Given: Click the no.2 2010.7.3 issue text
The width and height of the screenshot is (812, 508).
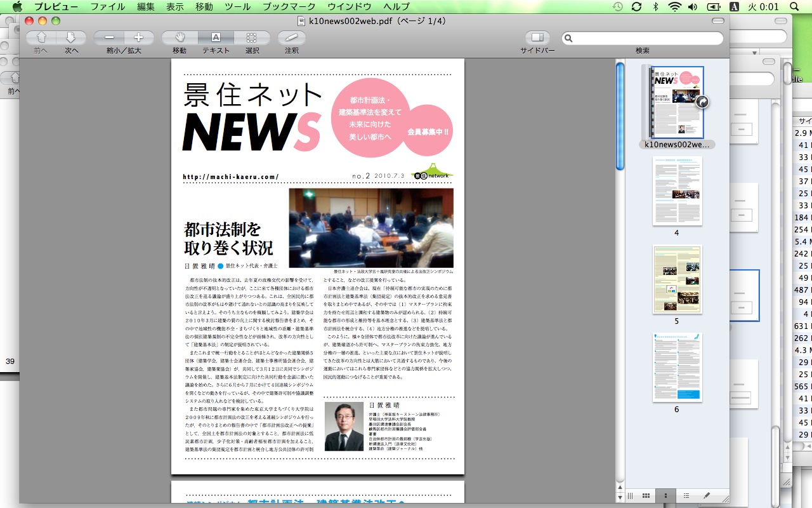Looking at the screenshot, I should [378, 175].
